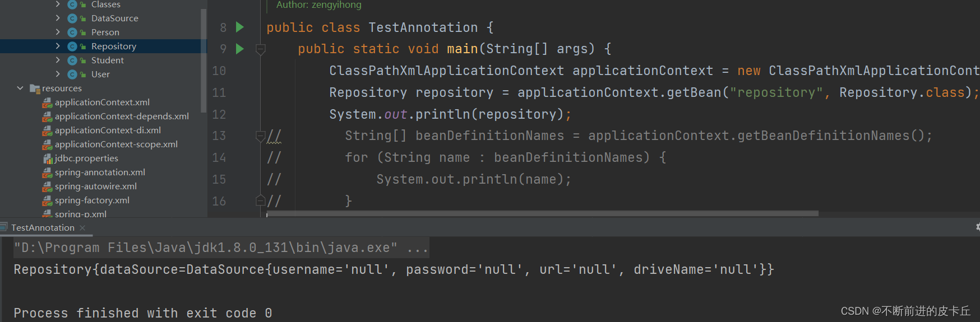This screenshot has width=980, height=322.
Task: Click spring-factory.xml file icon
Action: click(x=48, y=200)
